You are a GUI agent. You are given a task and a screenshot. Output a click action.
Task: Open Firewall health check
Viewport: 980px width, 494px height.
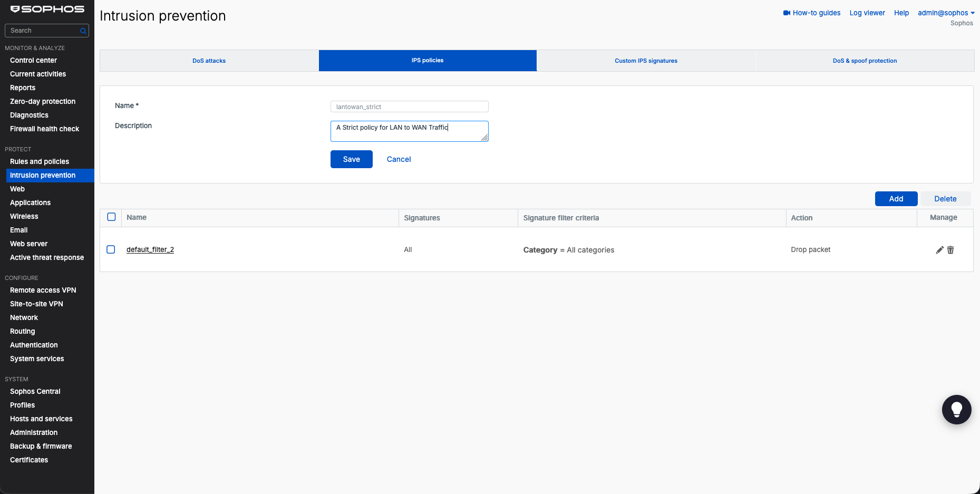44,129
